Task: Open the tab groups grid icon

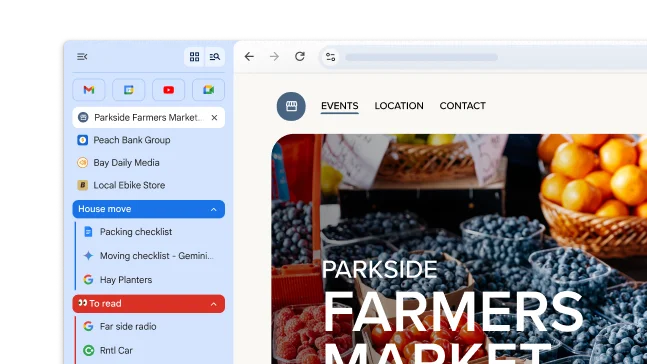Action: [x=194, y=57]
